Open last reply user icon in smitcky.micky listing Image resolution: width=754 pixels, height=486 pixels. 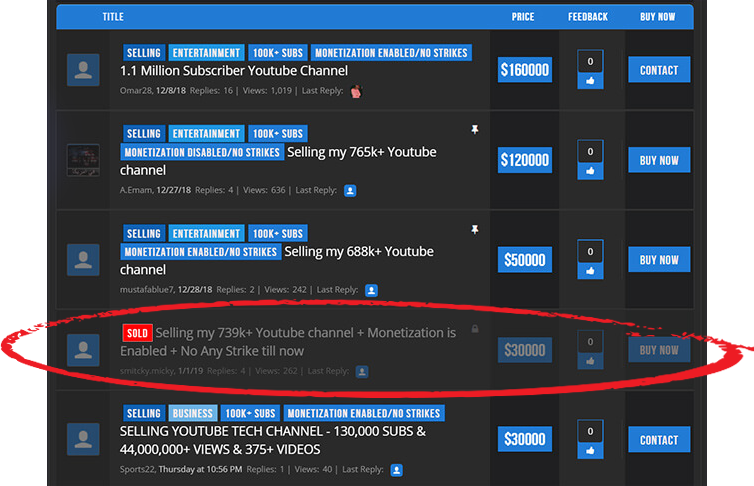(x=362, y=372)
